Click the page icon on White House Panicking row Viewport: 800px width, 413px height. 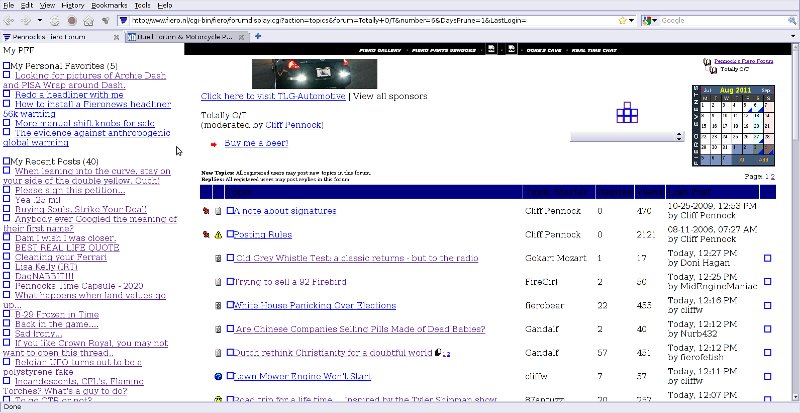point(218,306)
